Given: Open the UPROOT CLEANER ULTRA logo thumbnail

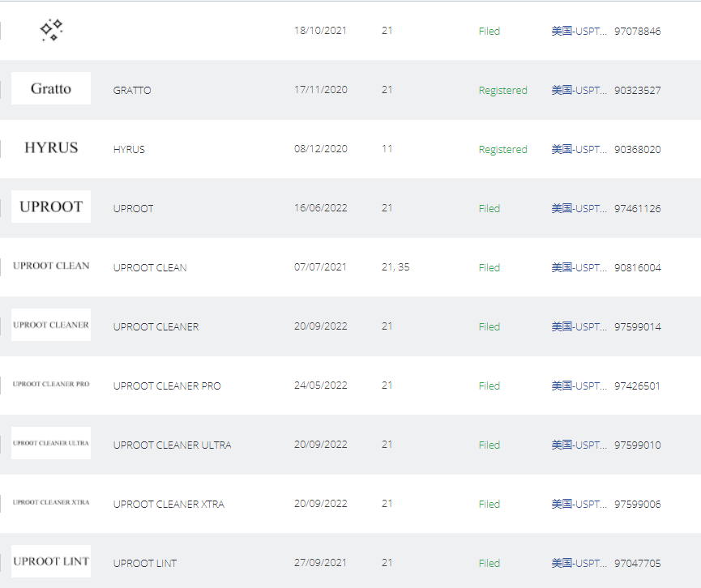Looking at the screenshot, I should point(51,443).
